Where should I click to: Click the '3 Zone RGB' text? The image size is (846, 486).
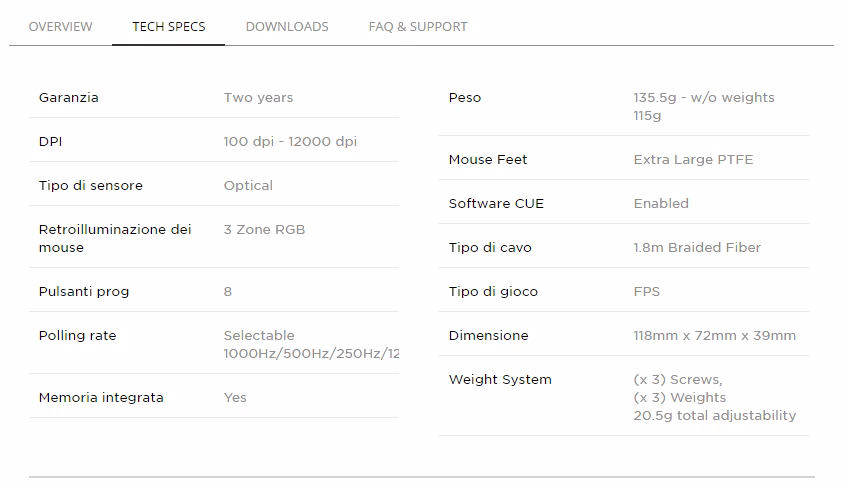[264, 230]
